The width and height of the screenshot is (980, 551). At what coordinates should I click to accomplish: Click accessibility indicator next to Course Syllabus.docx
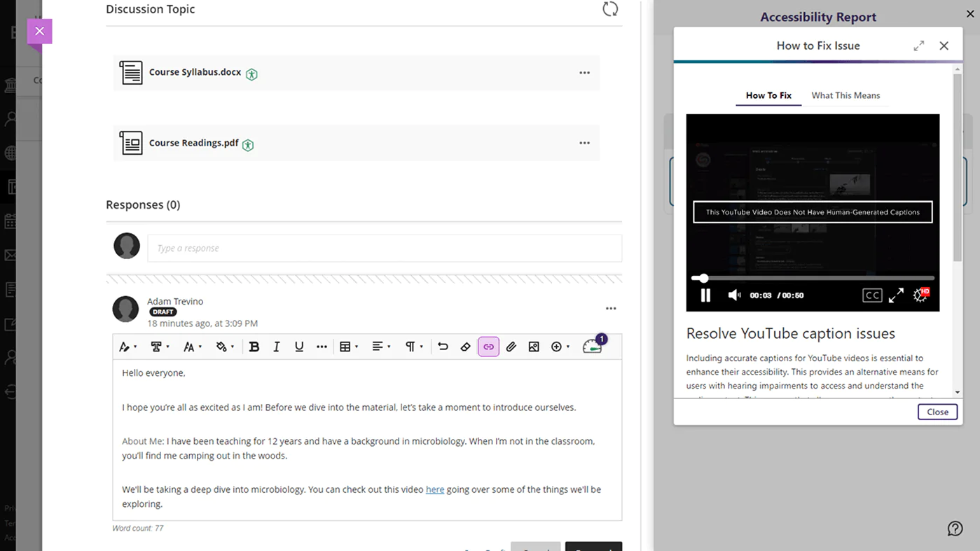point(251,74)
